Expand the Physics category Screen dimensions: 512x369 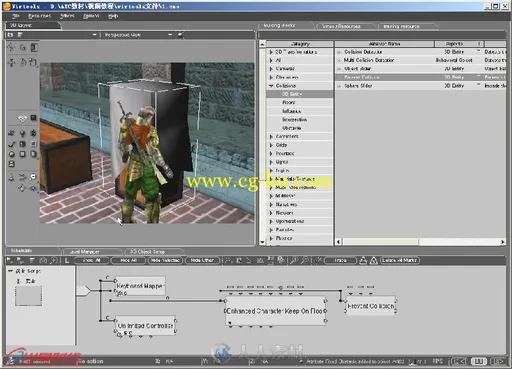coord(271,238)
